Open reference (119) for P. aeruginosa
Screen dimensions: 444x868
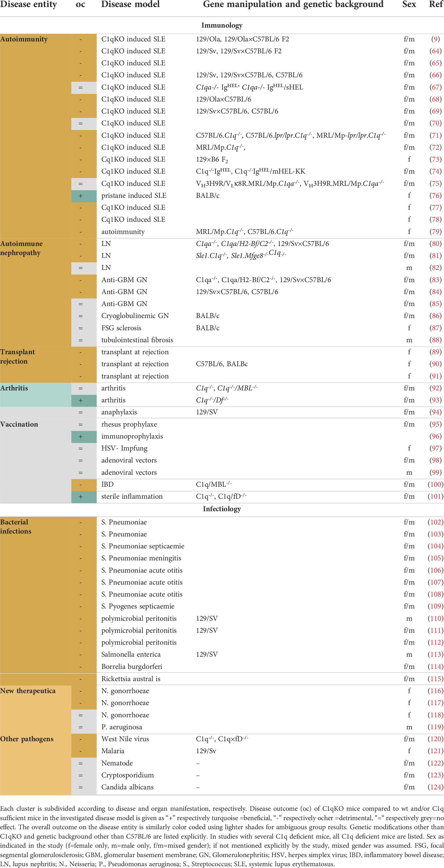click(435, 727)
